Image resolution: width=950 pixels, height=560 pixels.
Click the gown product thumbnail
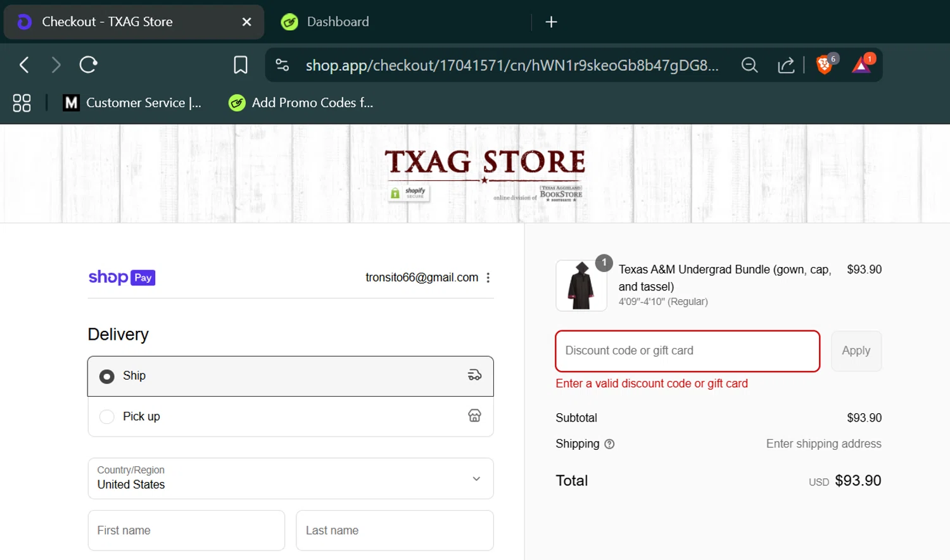point(581,285)
